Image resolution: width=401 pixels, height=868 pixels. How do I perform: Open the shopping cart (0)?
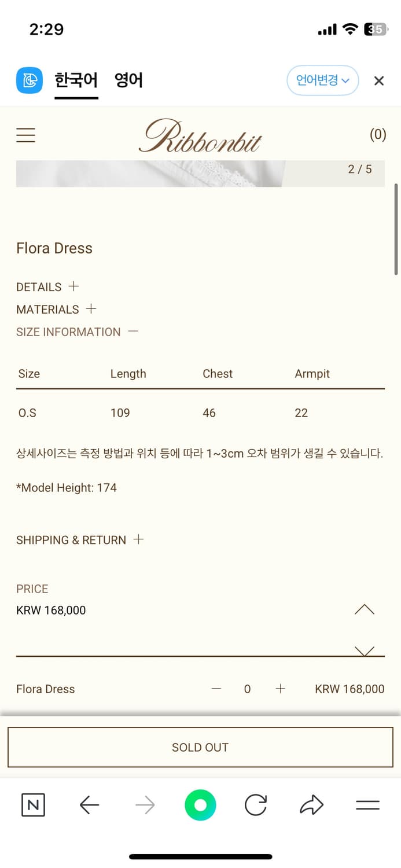coord(377,135)
